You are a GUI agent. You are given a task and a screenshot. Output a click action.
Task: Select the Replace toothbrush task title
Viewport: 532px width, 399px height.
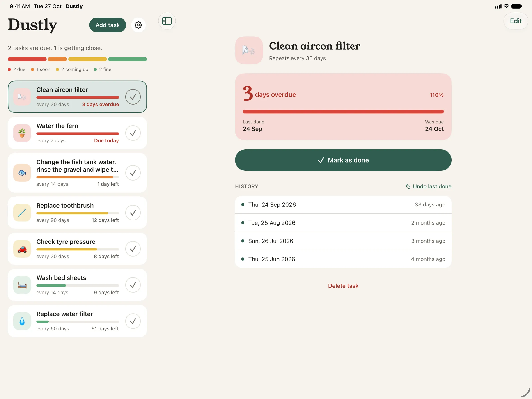pos(65,205)
